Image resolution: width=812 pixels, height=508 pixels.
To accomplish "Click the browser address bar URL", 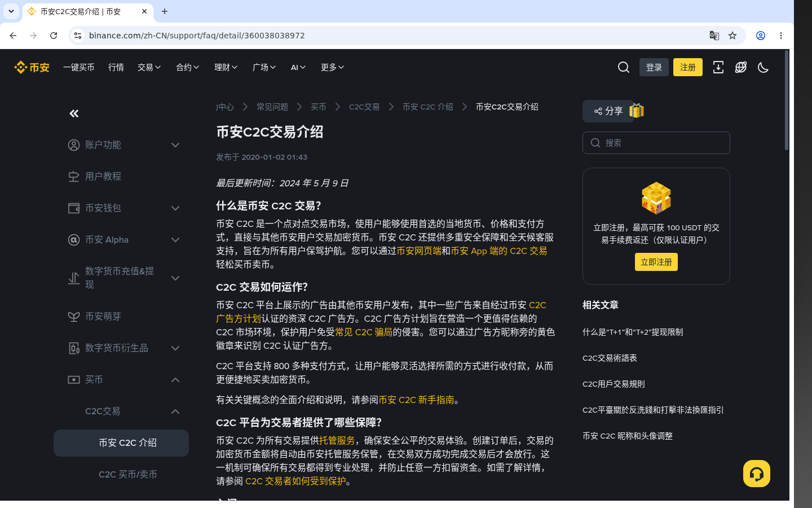I will pyautogui.click(x=197, y=36).
